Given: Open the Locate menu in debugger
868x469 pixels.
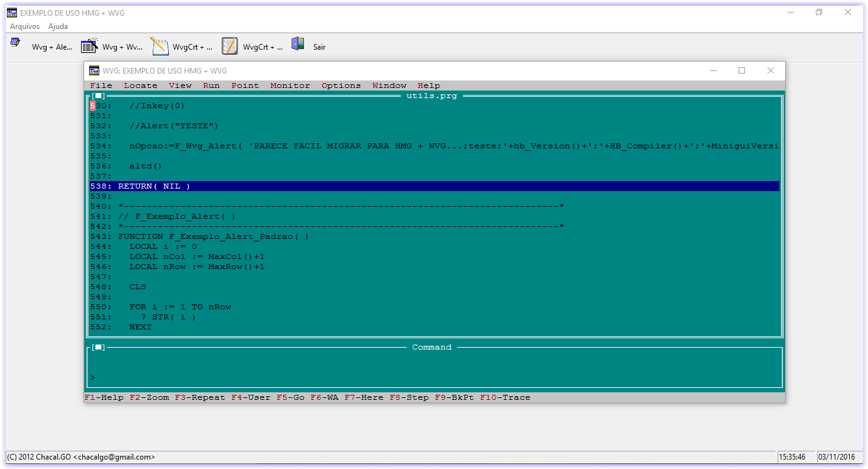Looking at the screenshot, I should coord(140,86).
